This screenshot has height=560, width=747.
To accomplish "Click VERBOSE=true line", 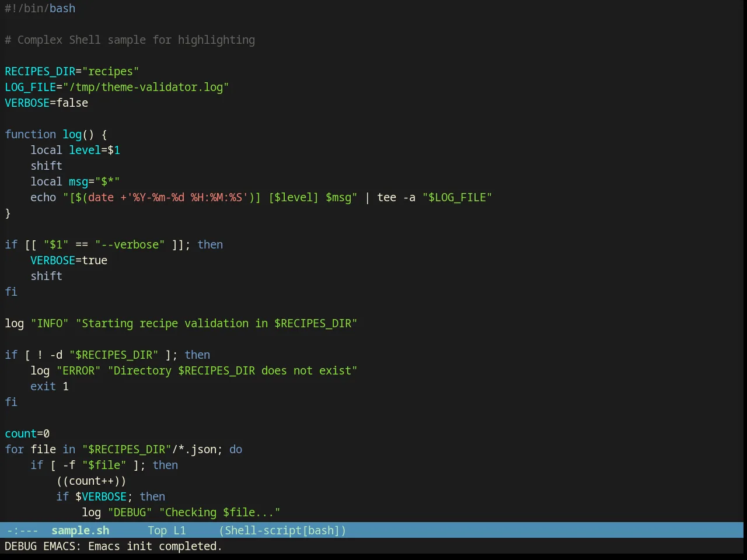I will click(69, 260).
